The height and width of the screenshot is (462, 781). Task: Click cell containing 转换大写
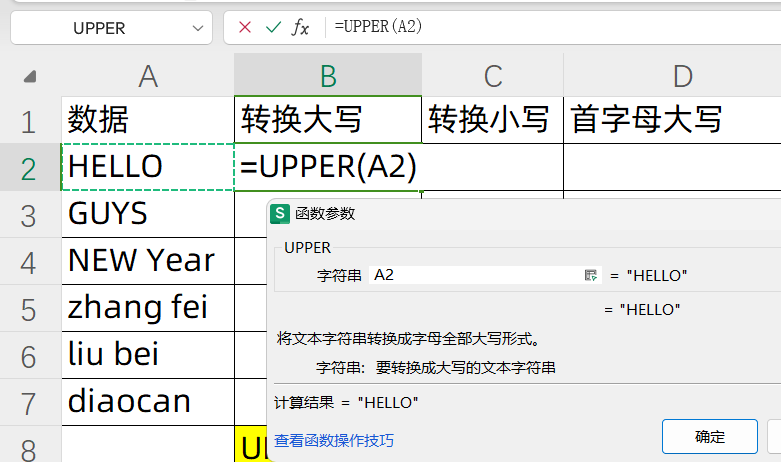(x=328, y=120)
